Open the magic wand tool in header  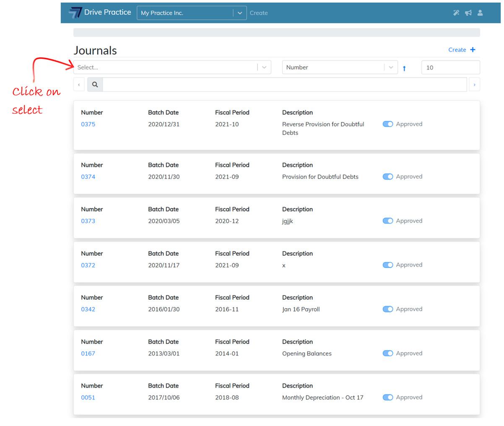pyautogui.click(x=456, y=13)
